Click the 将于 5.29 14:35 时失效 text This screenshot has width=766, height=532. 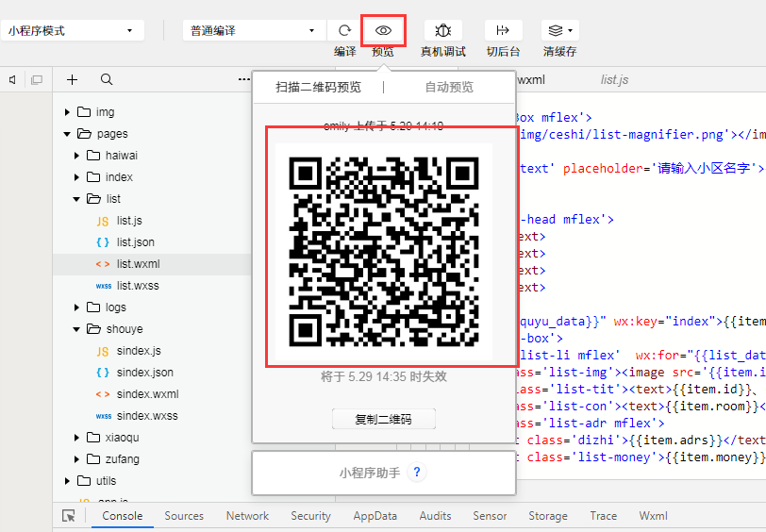click(x=384, y=376)
